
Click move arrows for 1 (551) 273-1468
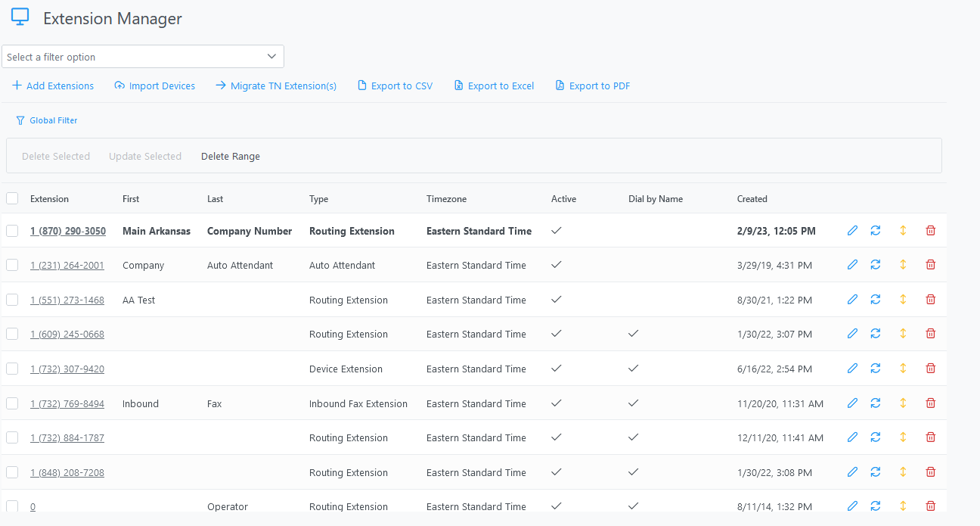[903, 300]
